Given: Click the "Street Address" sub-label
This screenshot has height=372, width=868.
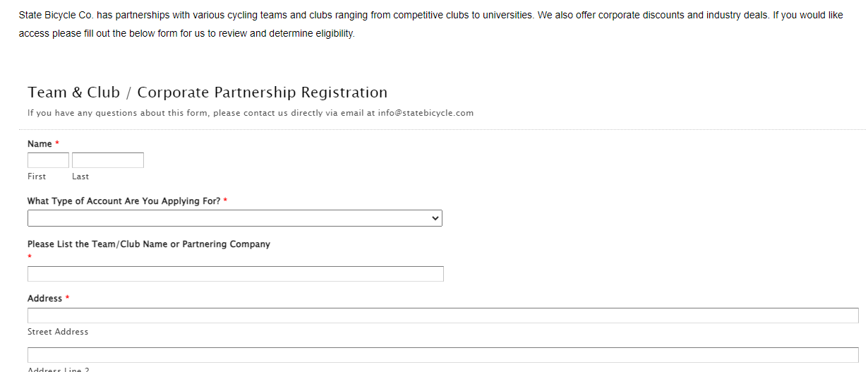Looking at the screenshot, I should click(58, 332).
